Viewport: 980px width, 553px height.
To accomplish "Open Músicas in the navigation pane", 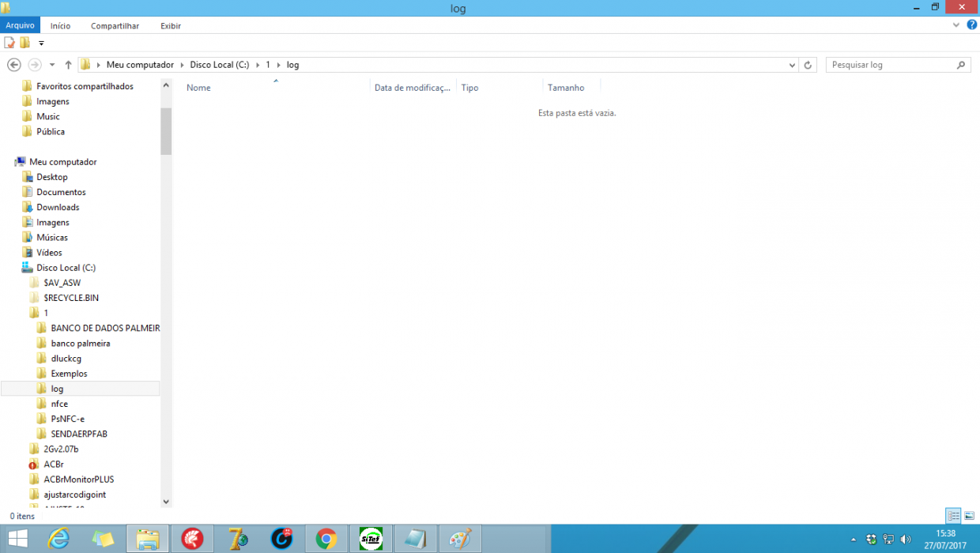I will [x=52, y=238].
